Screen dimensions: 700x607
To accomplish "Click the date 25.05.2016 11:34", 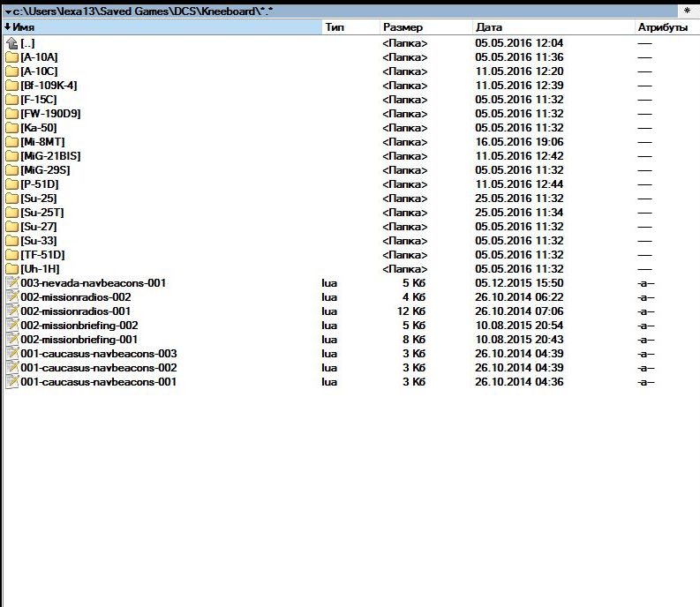I will pyautogui.click(x=519, y=213).
